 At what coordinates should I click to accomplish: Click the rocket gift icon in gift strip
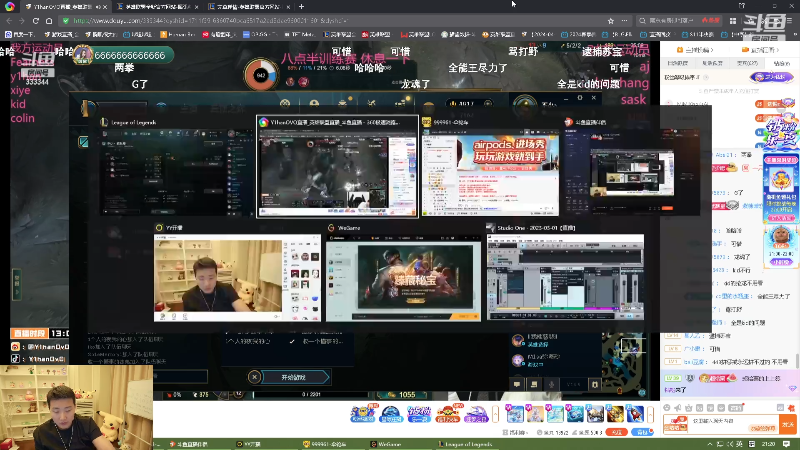tap(635, 414)
